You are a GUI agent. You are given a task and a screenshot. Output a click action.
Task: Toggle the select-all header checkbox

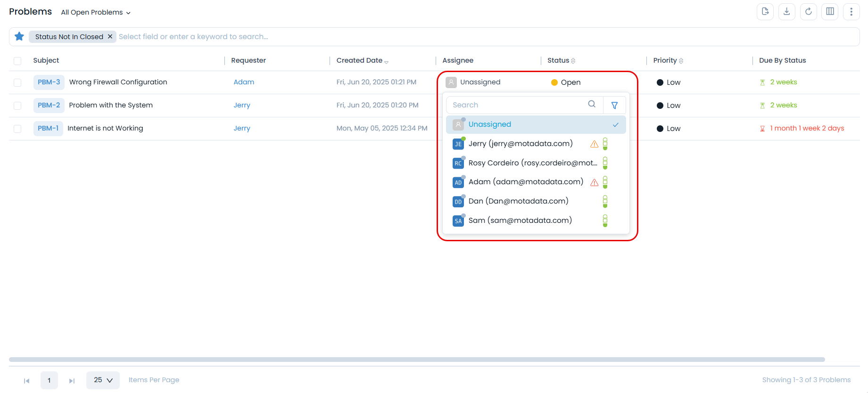point(17,61)
